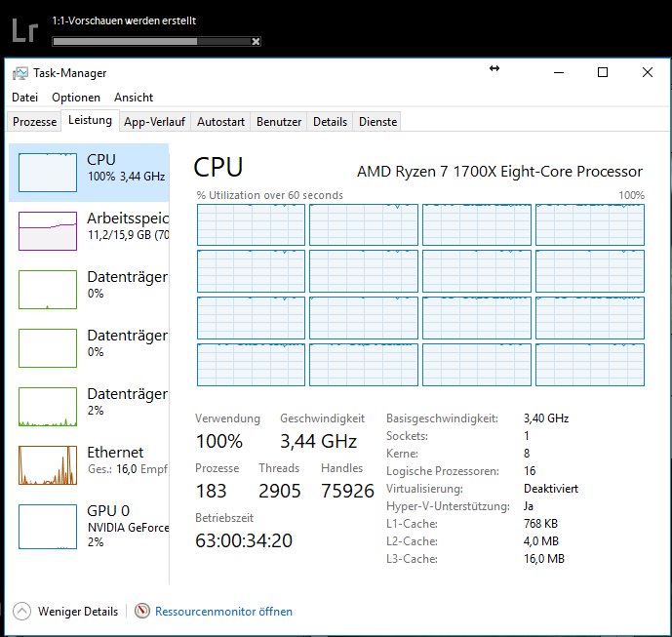Select the Arbeitsspeicher sidebar entry
Screen dimensions: 672x637
pos(89,230)
